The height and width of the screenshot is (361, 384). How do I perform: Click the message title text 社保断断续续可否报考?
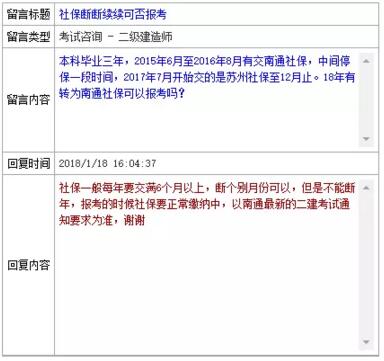click(x=113, y=14)
